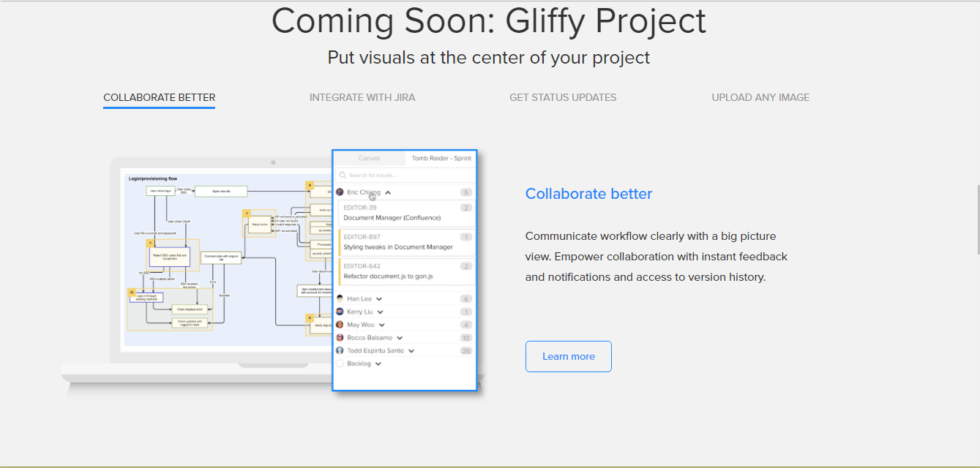980x468 pixels.
Task: Click the search magnifier icon in panel
Action: point(343,175)
